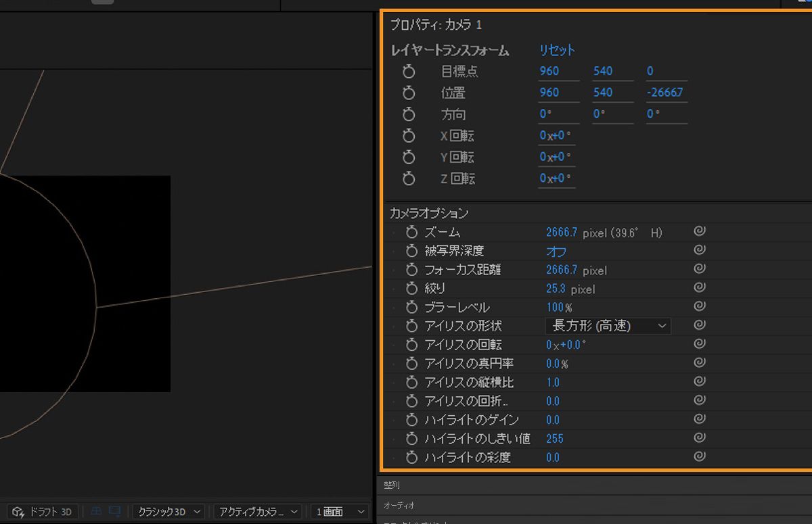Click the pick whip icon for アイリスの真円率

(700, 363)
